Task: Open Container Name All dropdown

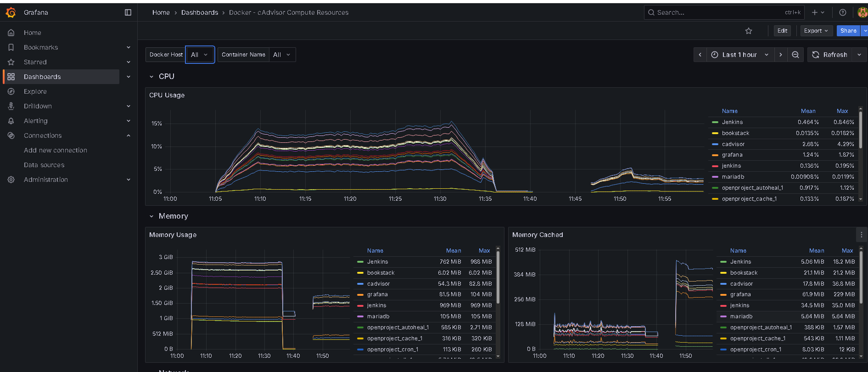Action: click(x=282, y=55)
